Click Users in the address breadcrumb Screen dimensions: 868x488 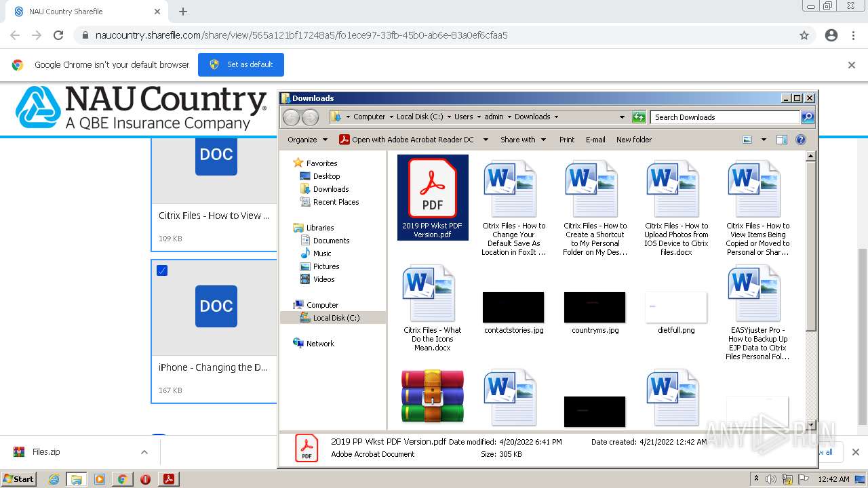pyautogui.click(x=464, y=117)
